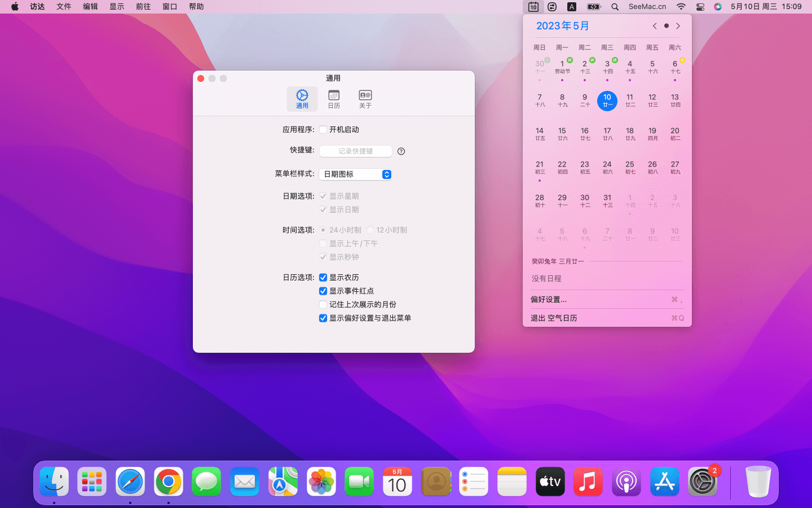Jump to today using the dot button
The width and height of the screenshot is (812, 508).
click(x=667, y=26)
